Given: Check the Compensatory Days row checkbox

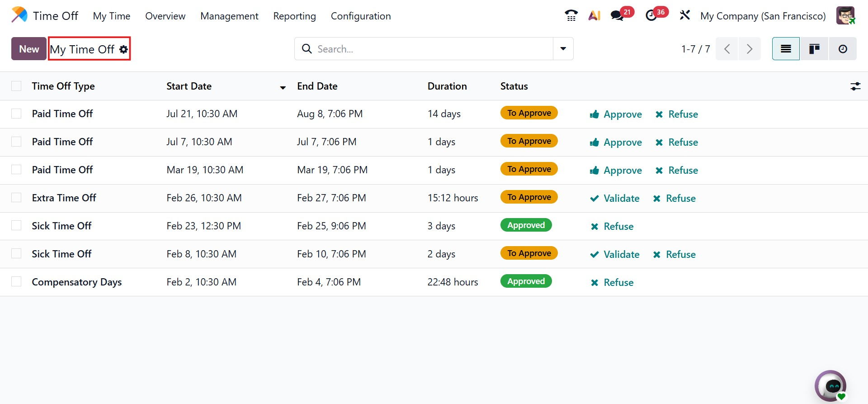Looking at the screenshot, I should pos(16,282).
